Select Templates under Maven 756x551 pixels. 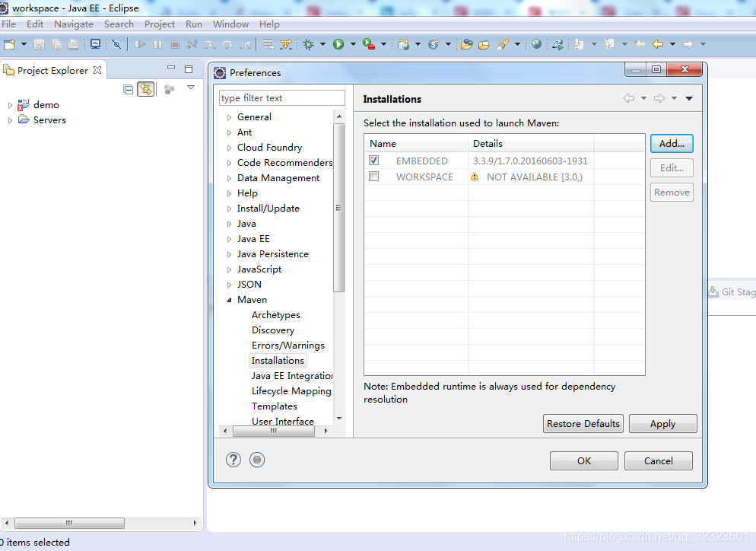point(275,406)
